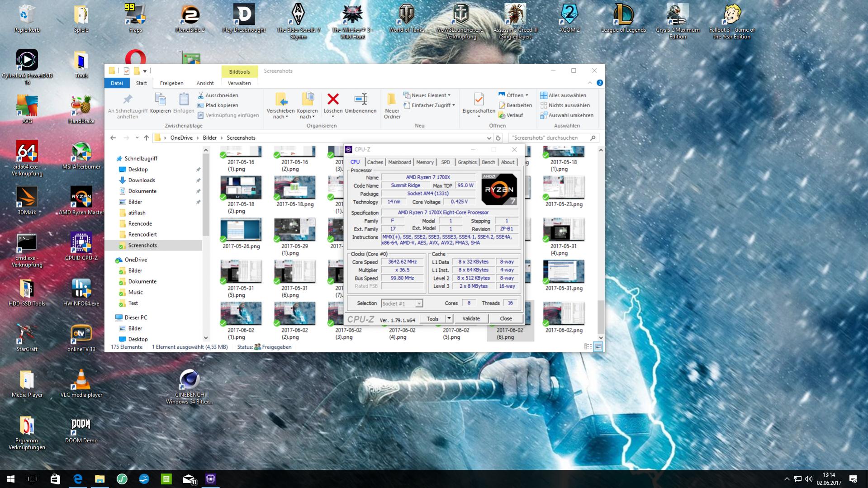Switch to CPU-Z Graphics tab
Viewport: 868px width, 488px height.
(467, 162)
